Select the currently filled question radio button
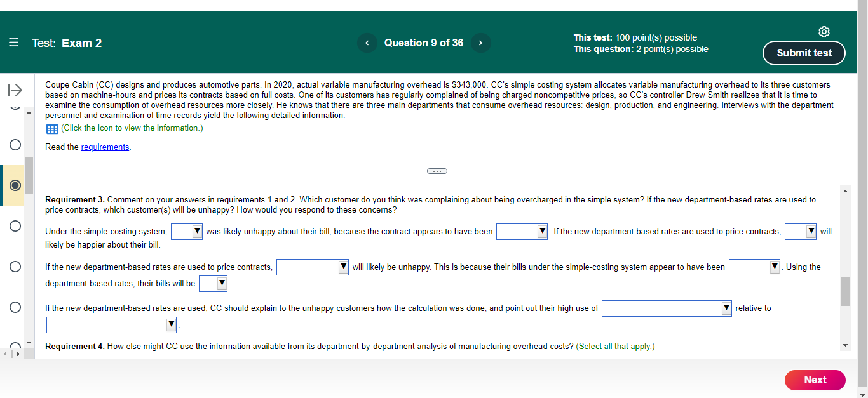 (15, 185)
